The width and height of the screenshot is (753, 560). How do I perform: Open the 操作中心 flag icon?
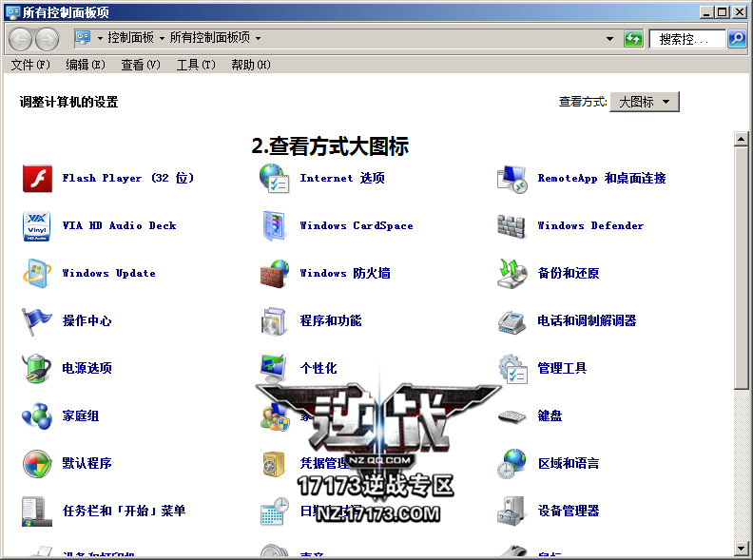(x=36, y=320)
